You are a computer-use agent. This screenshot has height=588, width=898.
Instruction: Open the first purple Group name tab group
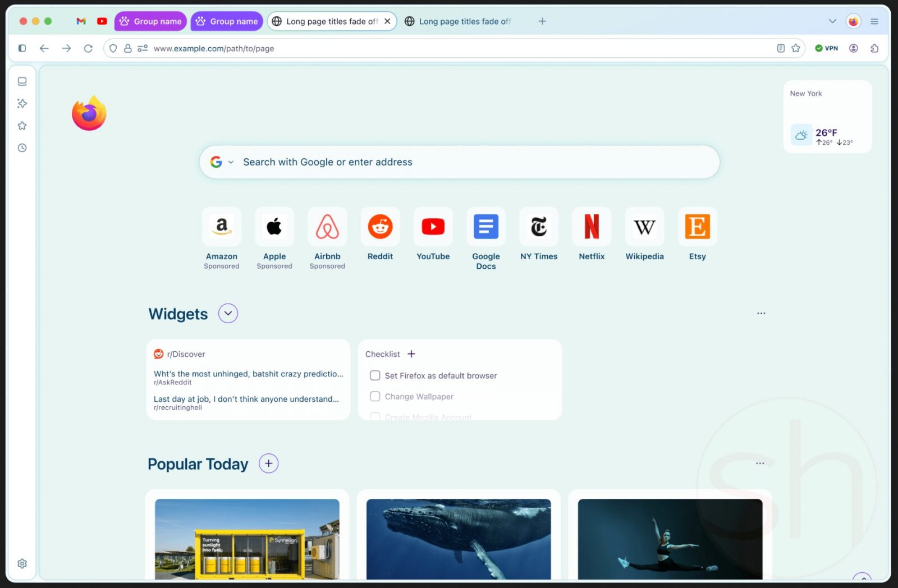click(x=150, y=21)
